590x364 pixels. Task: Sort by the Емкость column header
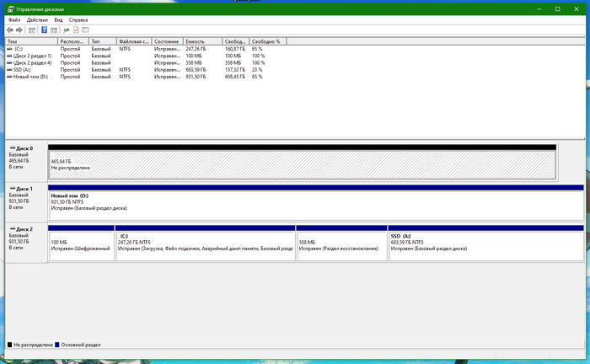(x=202, y=40)
